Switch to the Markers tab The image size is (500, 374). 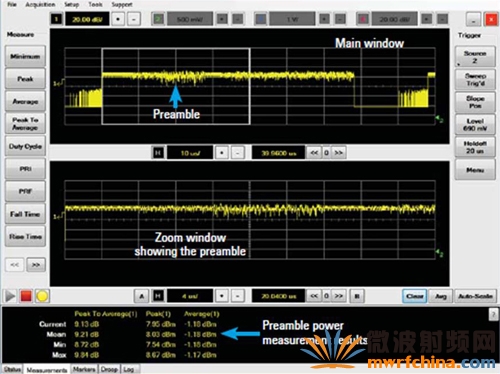point(84,369)
